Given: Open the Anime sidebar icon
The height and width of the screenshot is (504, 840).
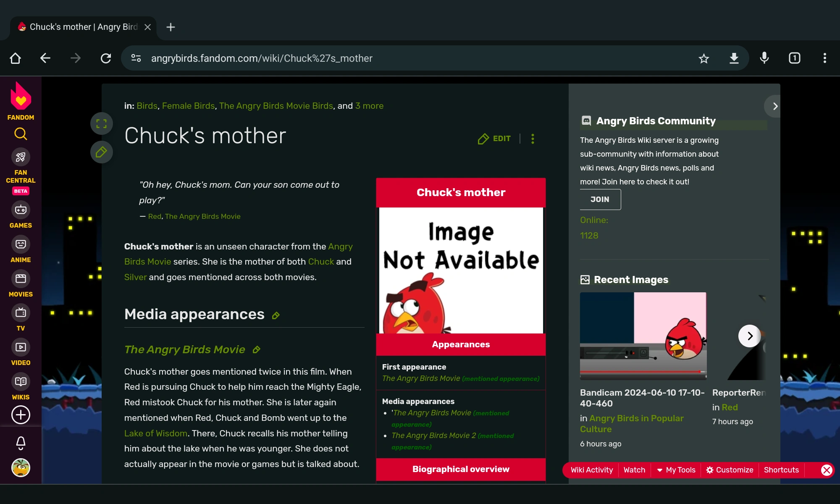Looking at the screenshot, I should [21, 244].
